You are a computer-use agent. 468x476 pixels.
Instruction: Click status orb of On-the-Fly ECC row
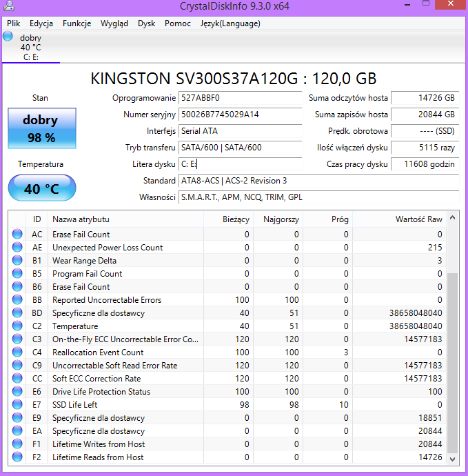17,339
